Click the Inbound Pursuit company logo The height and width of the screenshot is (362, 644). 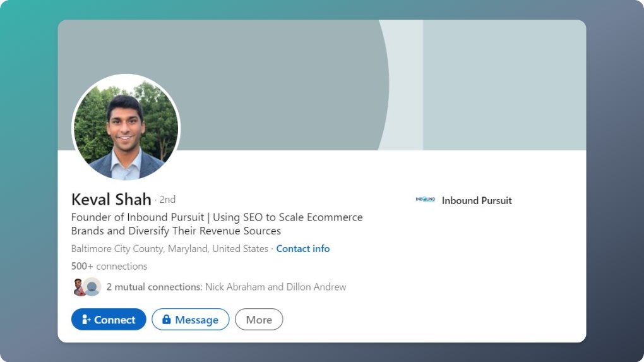425,200
